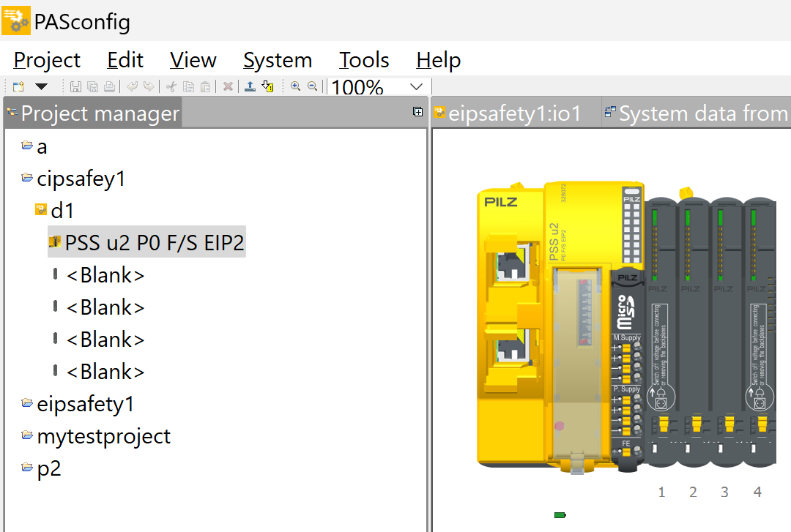The width and height of the screenshot is (791, 532).
Task: Click the Print icon in the toolbar
Action: (109, 87)
